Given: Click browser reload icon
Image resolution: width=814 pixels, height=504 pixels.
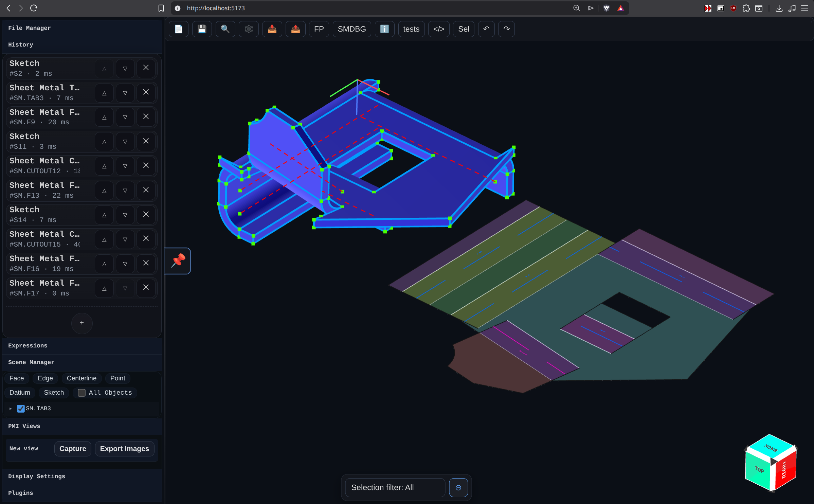Looking at the screenshot, I should (34, 8).
